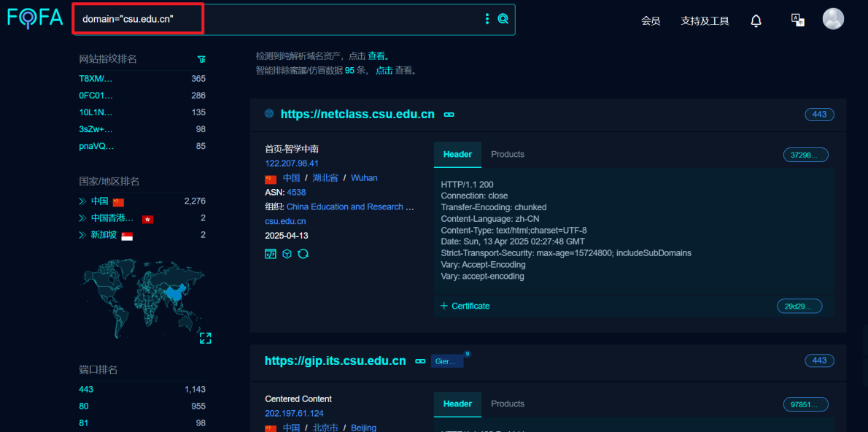Open the three-dot options in search bar
The width and height of the screenshot is (868, 432).
(x=487, y=19)
